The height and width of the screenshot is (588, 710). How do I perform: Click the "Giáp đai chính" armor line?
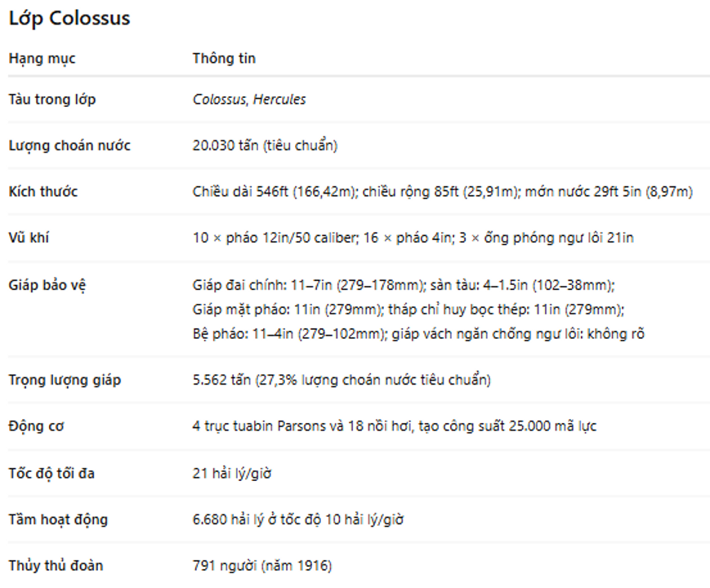[x=403, y=285]
